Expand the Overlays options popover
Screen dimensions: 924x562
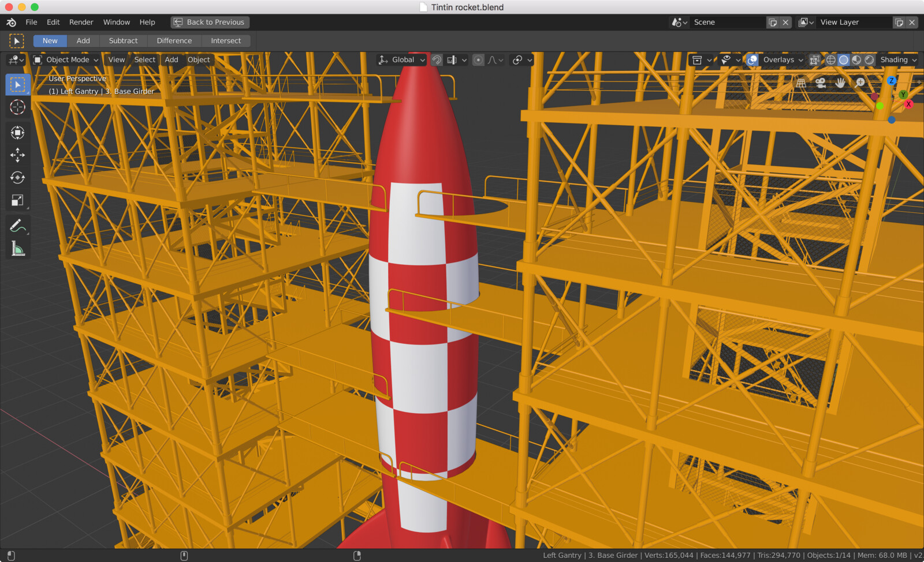(x=783, y=59)
